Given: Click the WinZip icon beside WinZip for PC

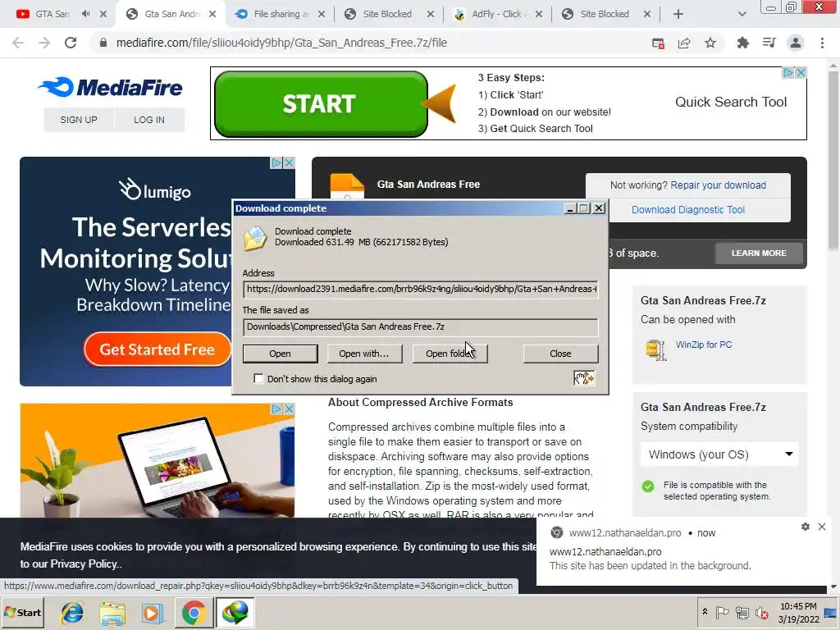Looking at the screenshot, I should (x=655, y=349).
